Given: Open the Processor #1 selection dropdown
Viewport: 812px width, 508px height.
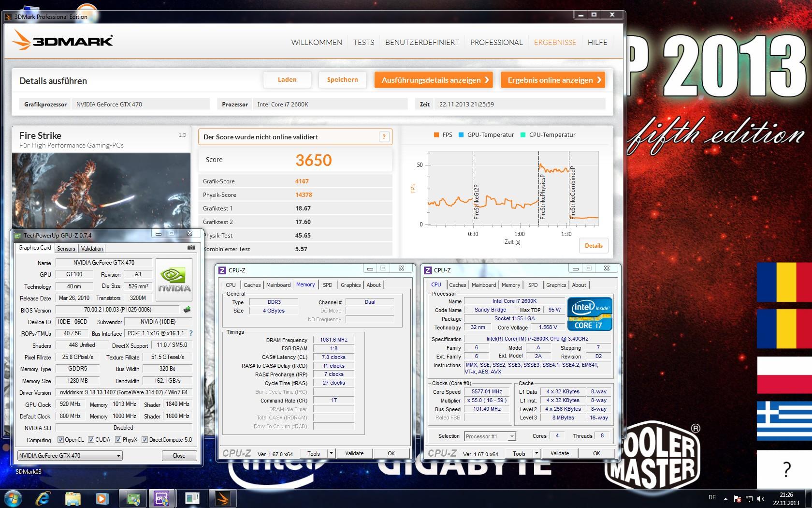Looking at the screenshot, I should click(490, 436).
